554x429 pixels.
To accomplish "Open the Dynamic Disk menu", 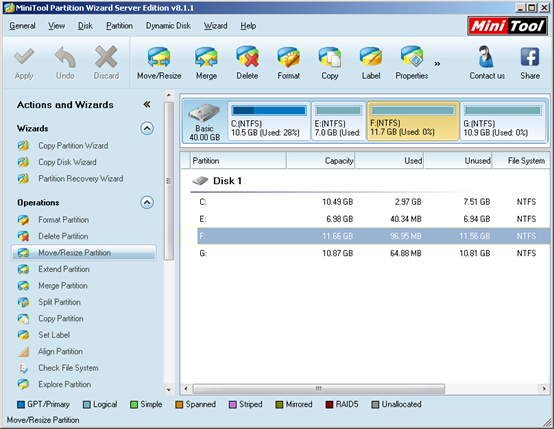I will (168, 26).
